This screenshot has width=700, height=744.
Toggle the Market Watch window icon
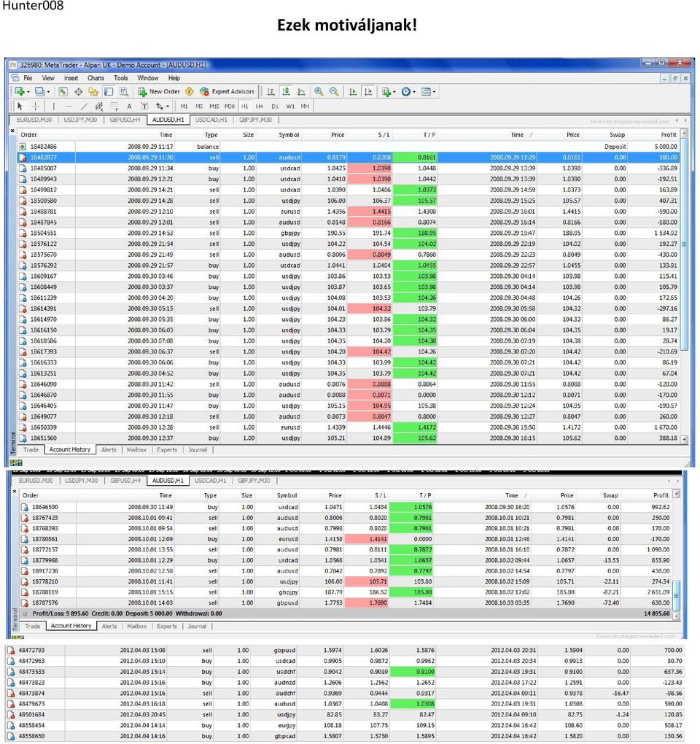[63, 92]
